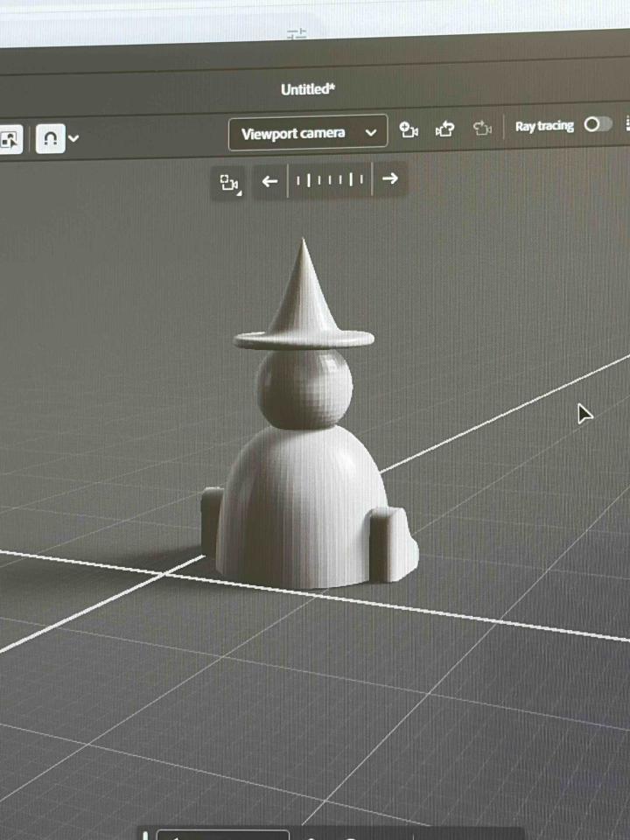Click the tick-mark ruler between the arrows
This screenshot has height=840, width=630.
click(330, 179)
